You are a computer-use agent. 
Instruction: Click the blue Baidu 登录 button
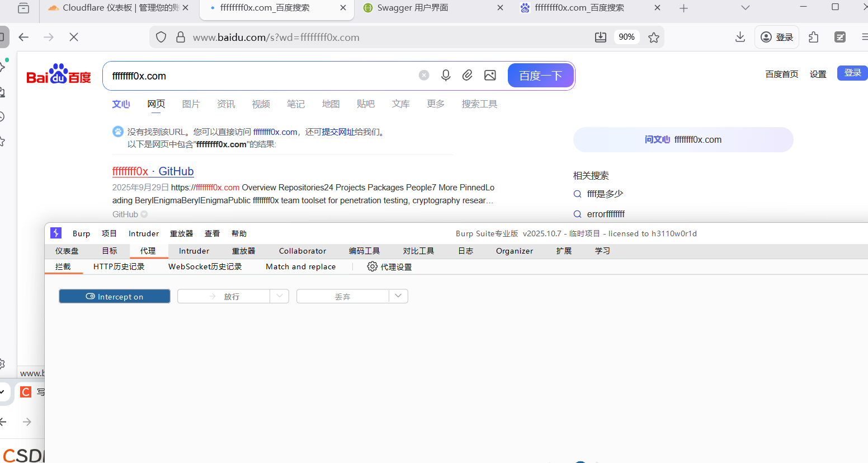[x=852, y=73]
